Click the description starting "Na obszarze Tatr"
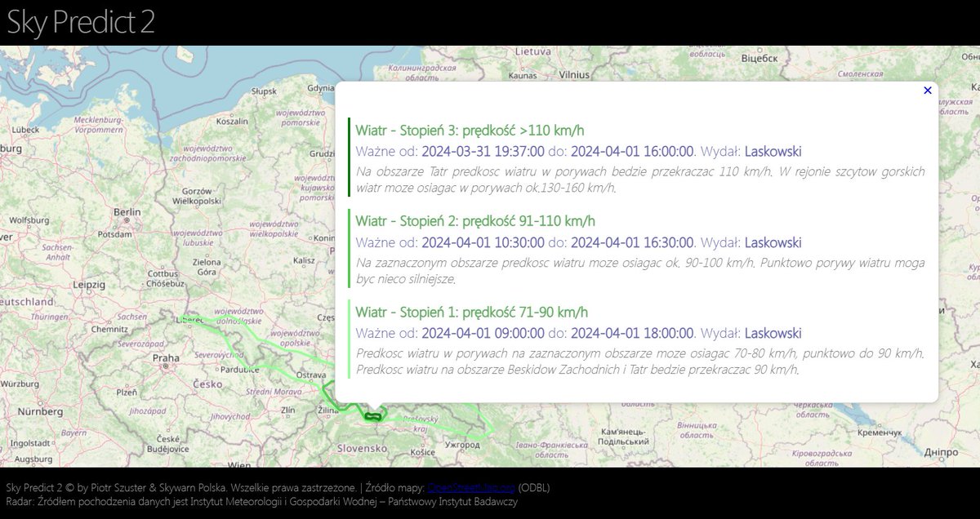This screenshot has height=519, width=980. coord(640,180)
